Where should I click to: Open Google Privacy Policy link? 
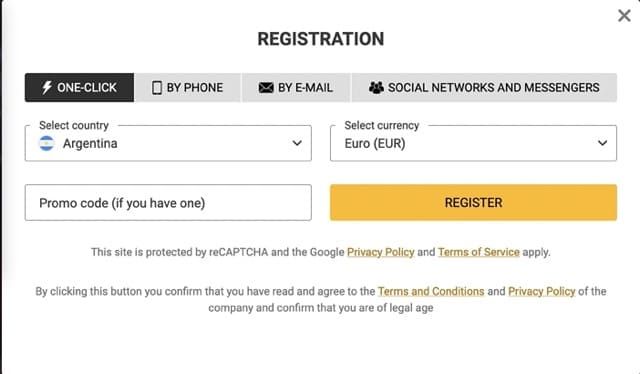pyautogui.click(x=381, y=252)
